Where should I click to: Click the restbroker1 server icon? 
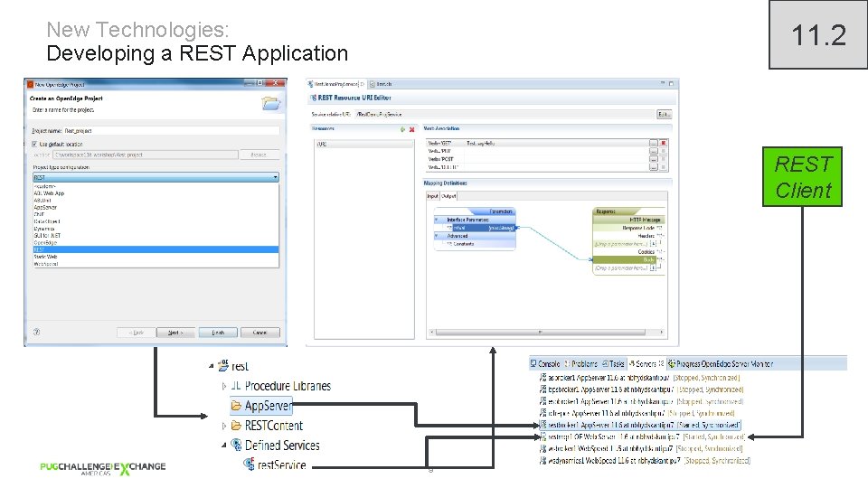click(543, 425)
